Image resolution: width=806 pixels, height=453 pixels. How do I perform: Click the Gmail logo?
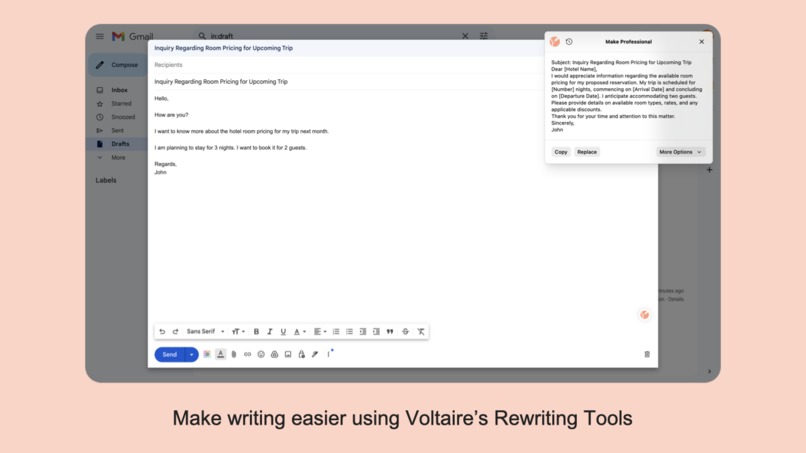(x=133, y=37)
